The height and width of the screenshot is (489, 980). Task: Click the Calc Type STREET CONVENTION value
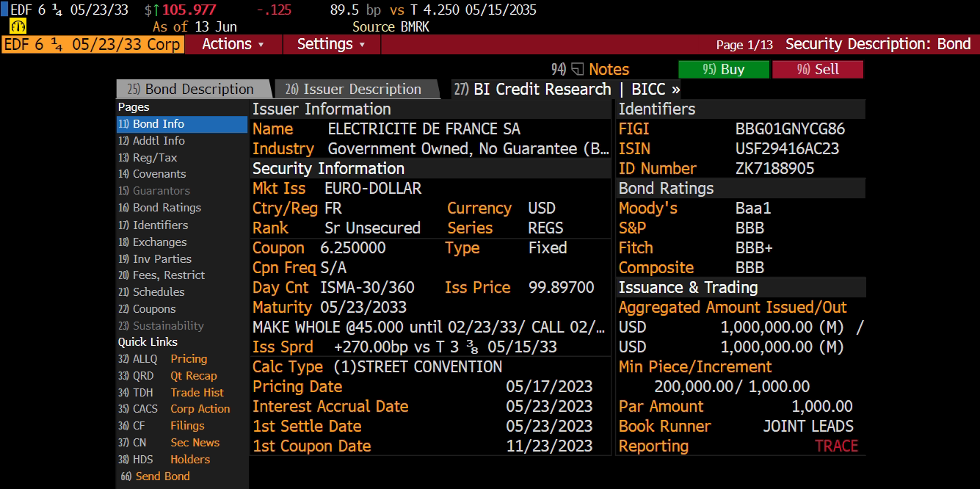(x=418, y=367)
